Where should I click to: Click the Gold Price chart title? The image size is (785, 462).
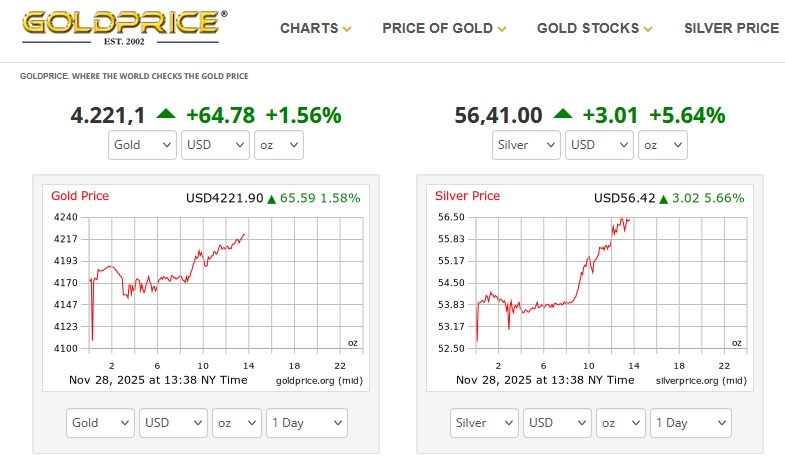pos(80,196)
